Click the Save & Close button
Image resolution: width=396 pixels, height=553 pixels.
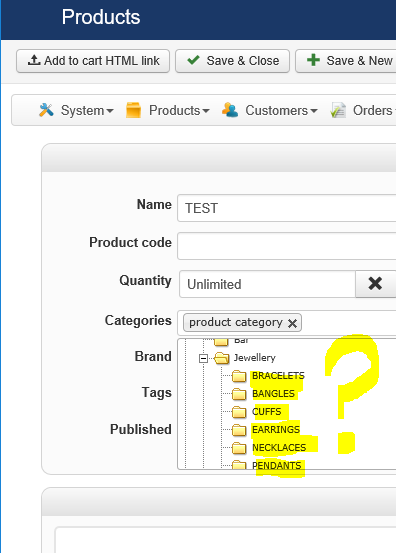tap(233, 61)
